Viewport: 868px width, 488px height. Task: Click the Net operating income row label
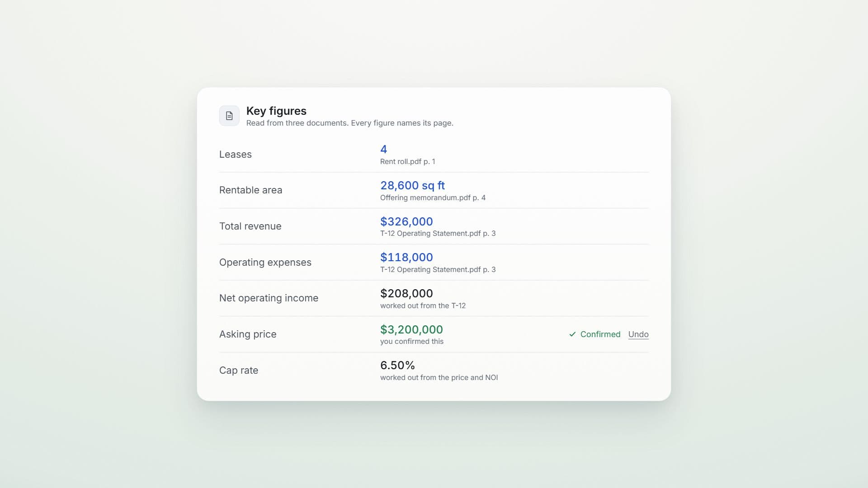(x=269, y=298)
